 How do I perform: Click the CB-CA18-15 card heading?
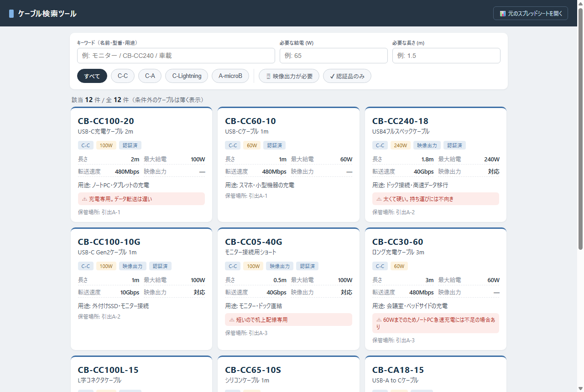[x=397, y=370]
